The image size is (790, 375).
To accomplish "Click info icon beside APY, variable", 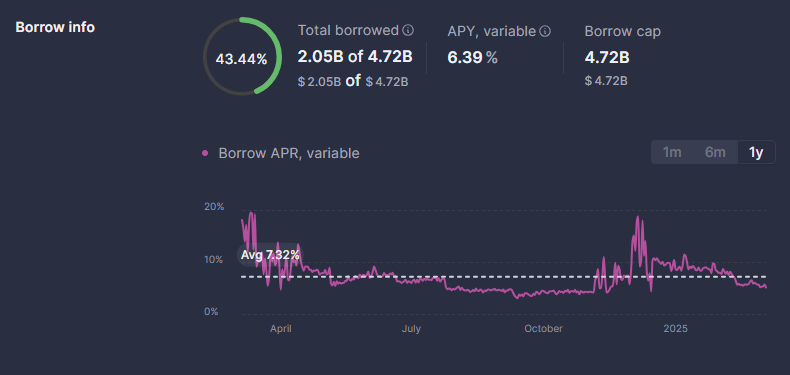I will [x=545, y=31].
